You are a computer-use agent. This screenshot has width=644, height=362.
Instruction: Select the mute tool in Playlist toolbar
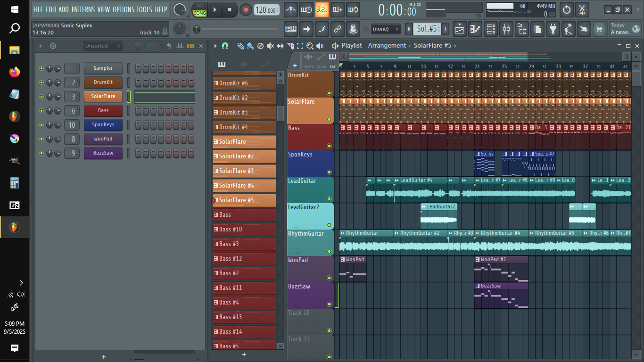(x=270, y=46)
